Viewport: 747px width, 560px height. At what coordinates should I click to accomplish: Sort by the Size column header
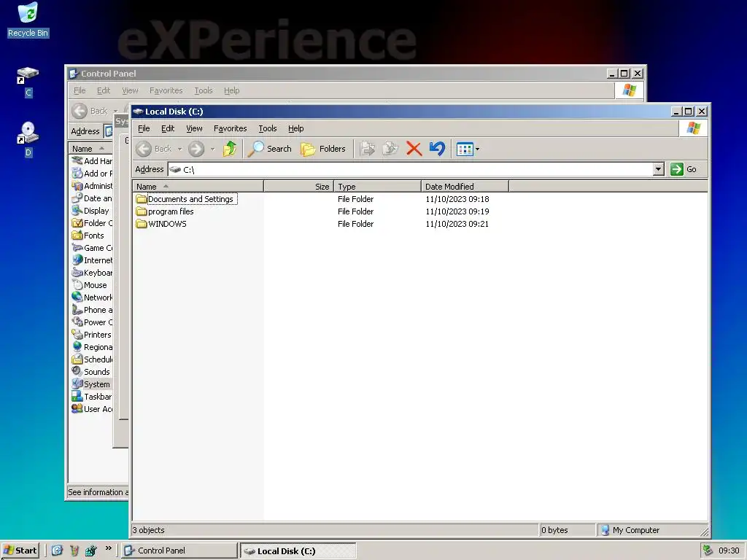point(298,186)
